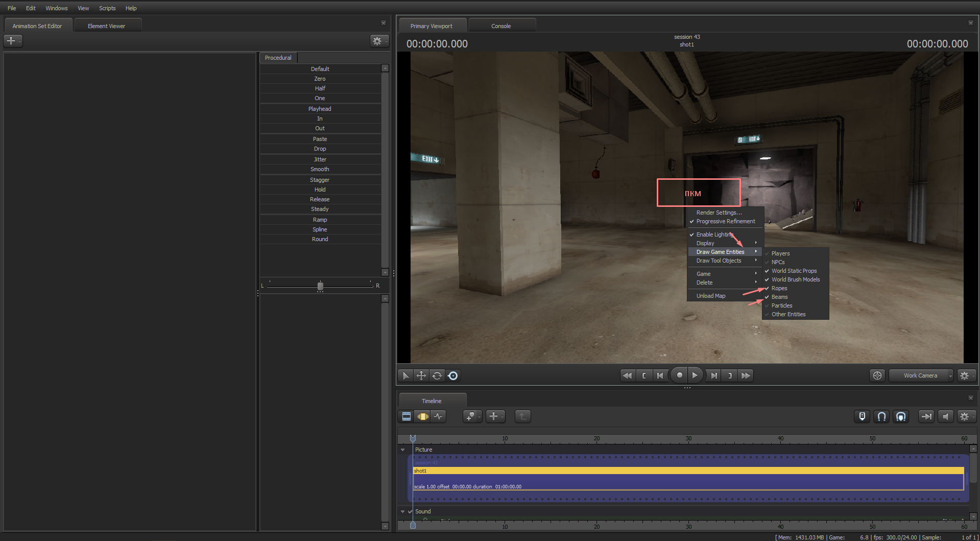
Task: Switch to the Console tab
Action: (501, 26)
